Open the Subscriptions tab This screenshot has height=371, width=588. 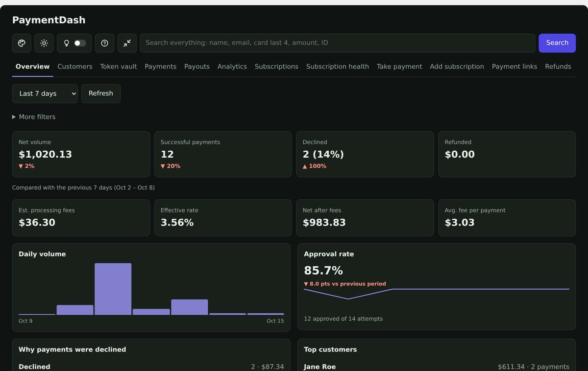276,67
